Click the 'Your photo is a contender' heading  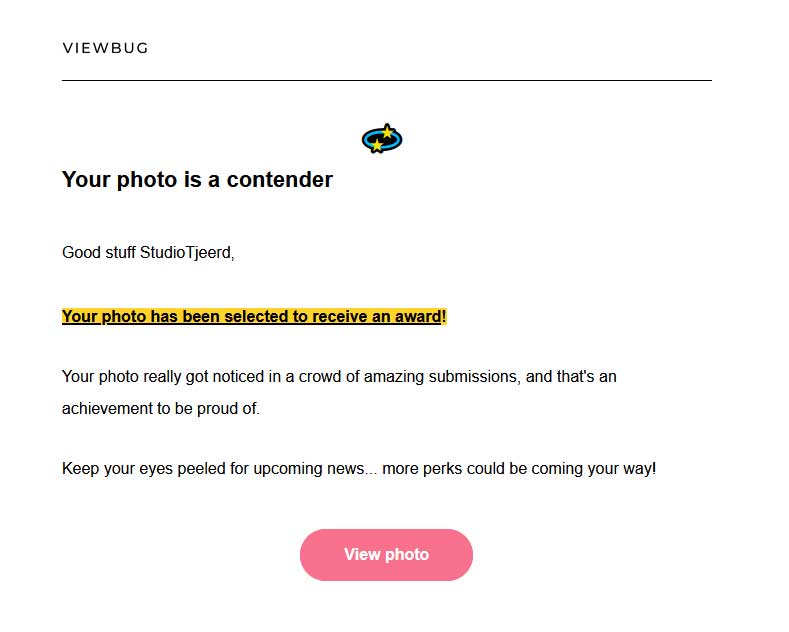pyautogui.click(x=197, y=180)
